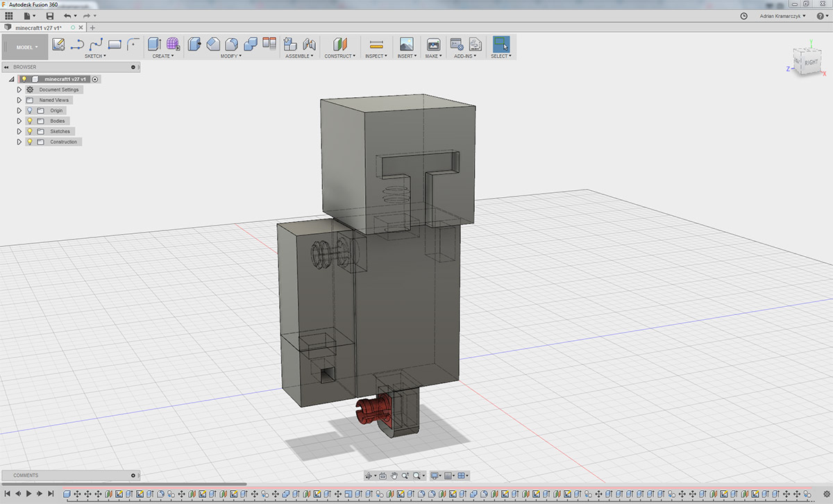Viewport: 833px width, 504px height.
Task: Click the Insert image icon
Action: click(406, 44)
